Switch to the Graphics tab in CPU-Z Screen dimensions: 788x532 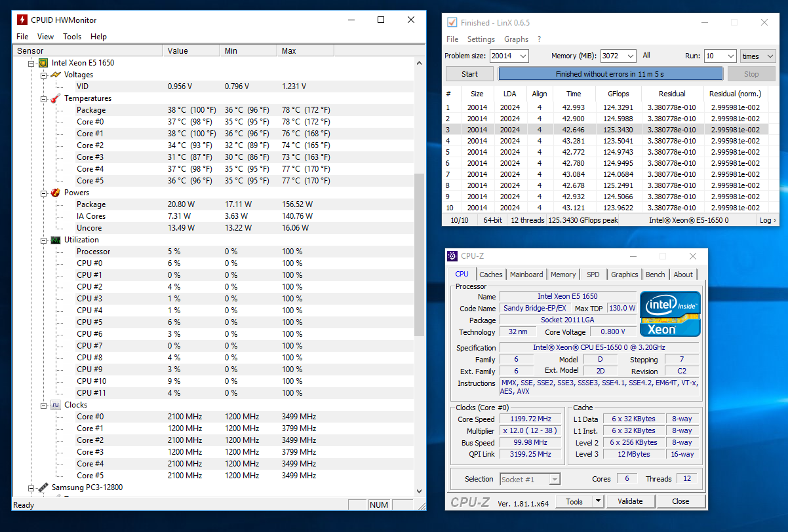(x=624, y=275)
